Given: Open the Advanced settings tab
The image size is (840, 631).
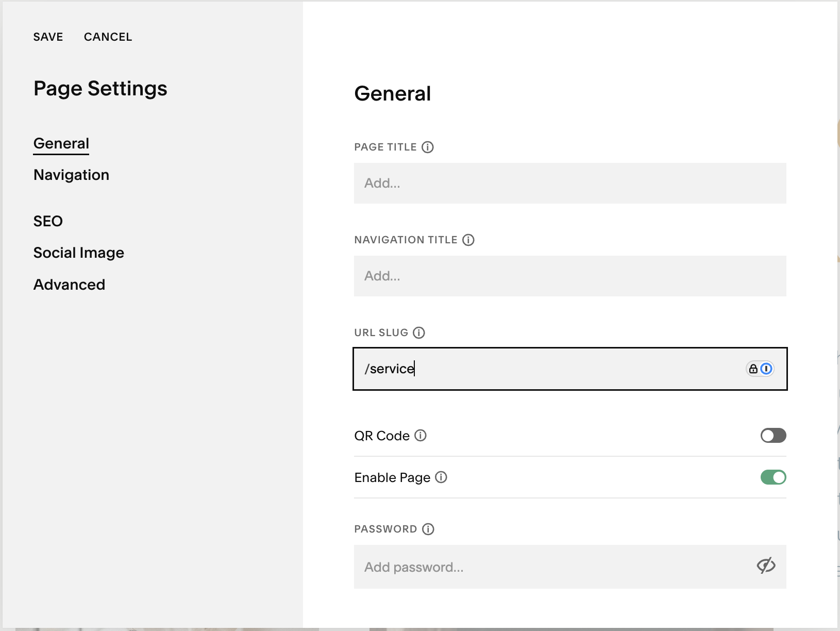Looking at the screenshot, I should [69, 285].
